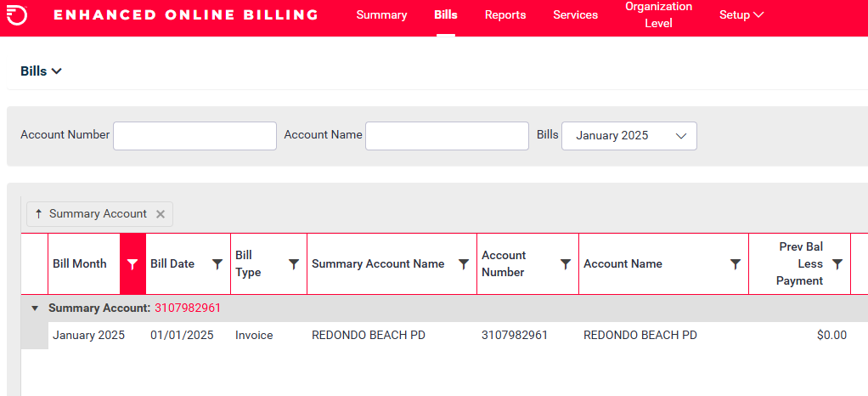Open the Bill Month filter icon
The height and width of the screenshot is (396, 868).
coord(132,264)
